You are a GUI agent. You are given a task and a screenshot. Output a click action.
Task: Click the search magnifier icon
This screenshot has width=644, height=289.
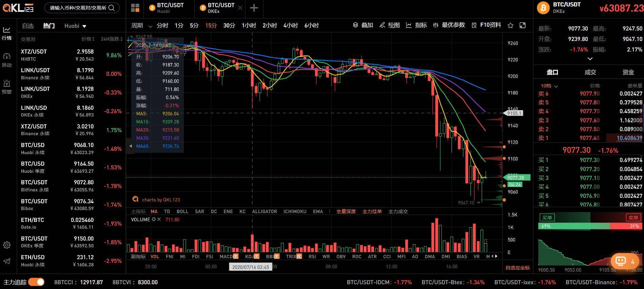[111, 8]
